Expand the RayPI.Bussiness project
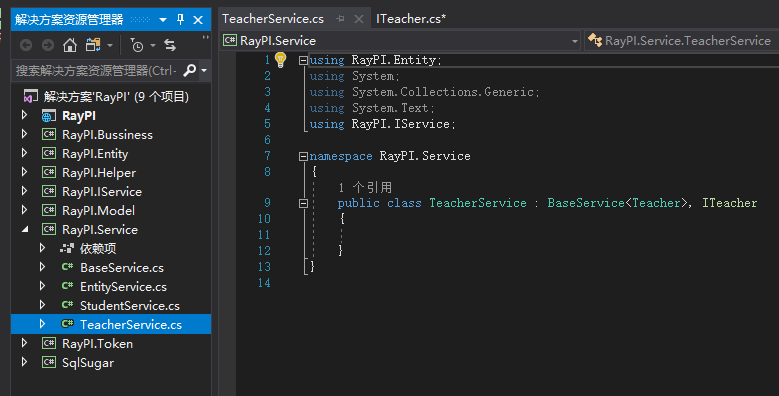The height and width of the screenshot is (396, 779). pos(24,134)
